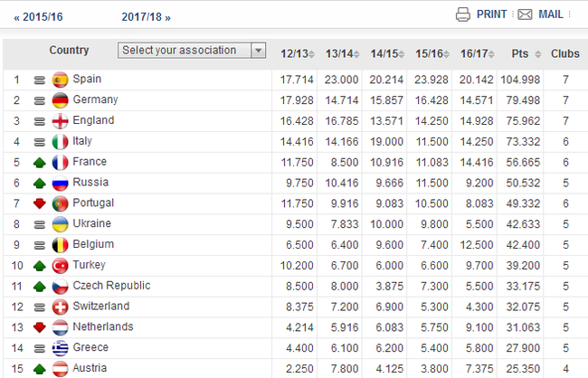Click green up arrow beside Russia
Image resolution: width=588 pixels, height=378 pixels.
(40, 184)
